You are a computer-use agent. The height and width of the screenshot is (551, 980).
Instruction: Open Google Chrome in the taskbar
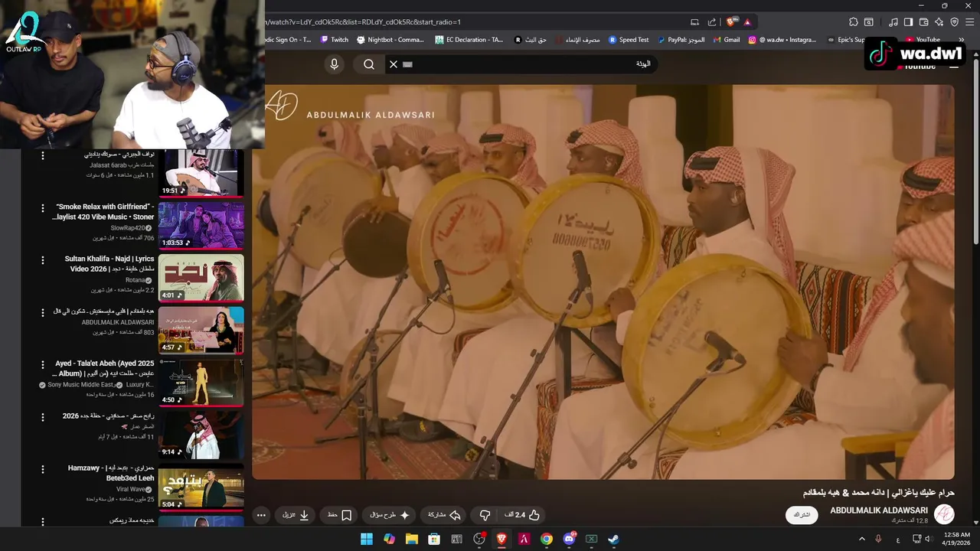tap(547, 539)
